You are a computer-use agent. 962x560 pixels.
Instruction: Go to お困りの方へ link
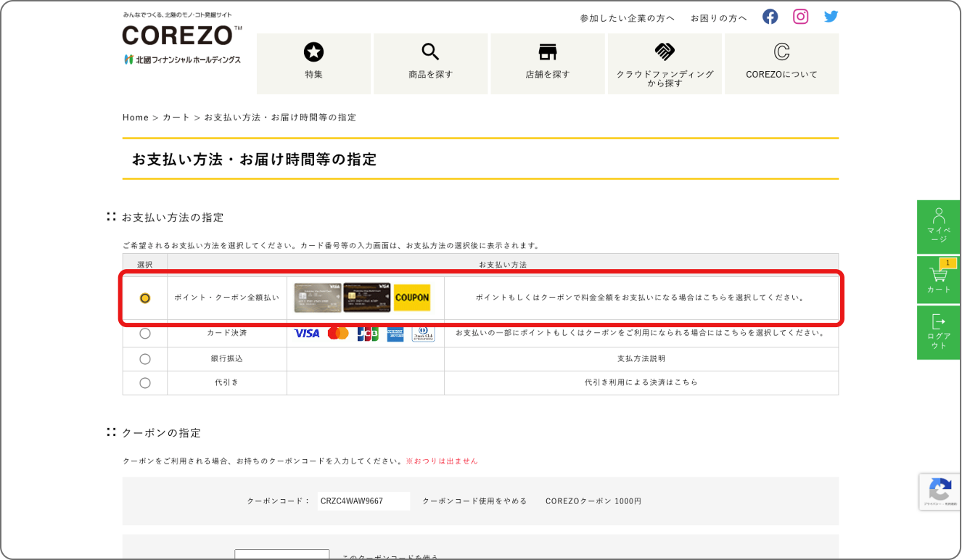[718, 18]
